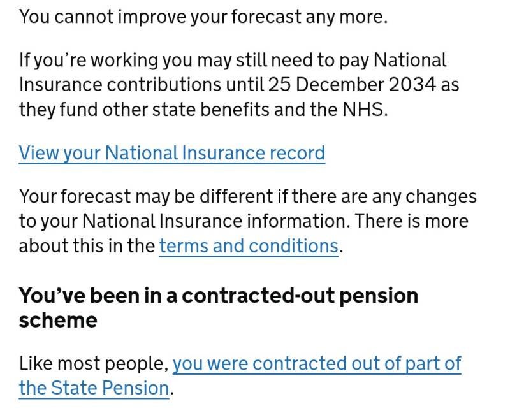
Task: Click 'about this in the' text
Action: click(87, 246)
